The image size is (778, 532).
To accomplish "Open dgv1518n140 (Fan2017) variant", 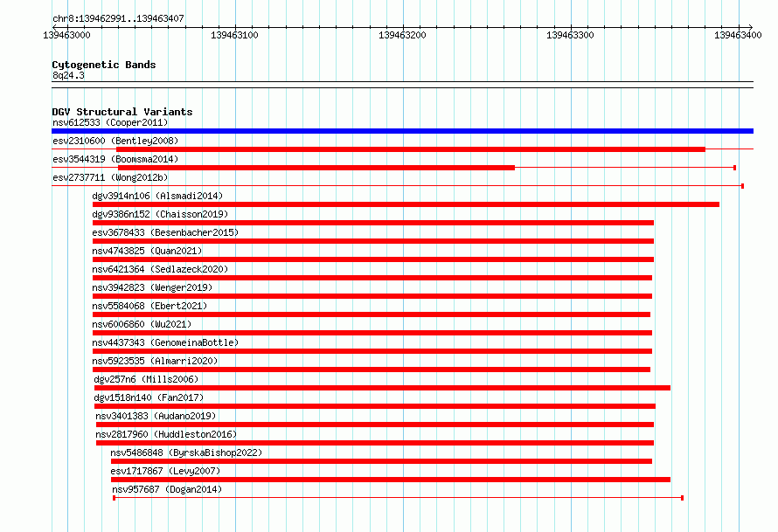I will (x=149, y=397).
